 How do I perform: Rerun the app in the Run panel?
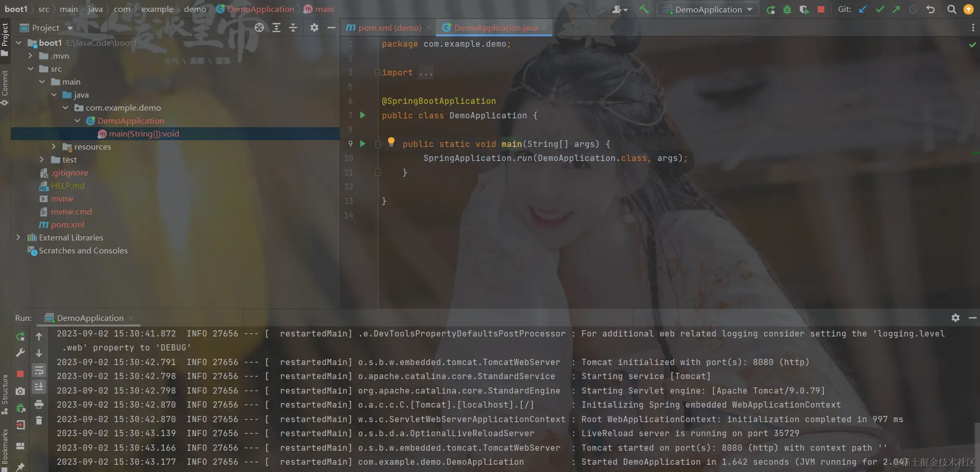(20, 336)
